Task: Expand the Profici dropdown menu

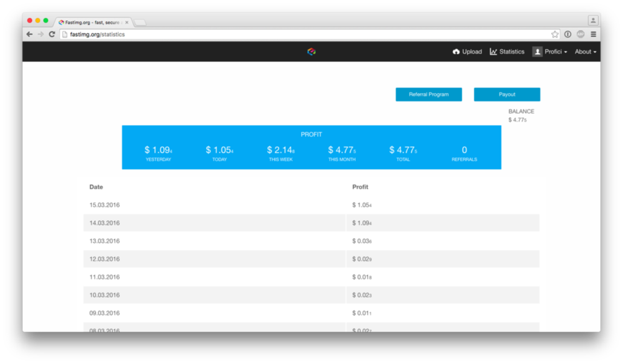Action: [x=556, y=52]
